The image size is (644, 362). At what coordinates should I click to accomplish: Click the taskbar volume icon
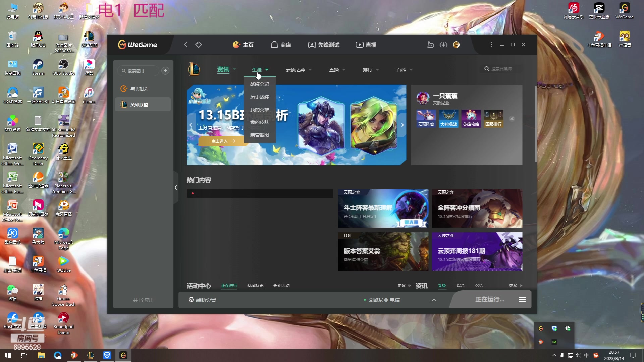[578, 355]
